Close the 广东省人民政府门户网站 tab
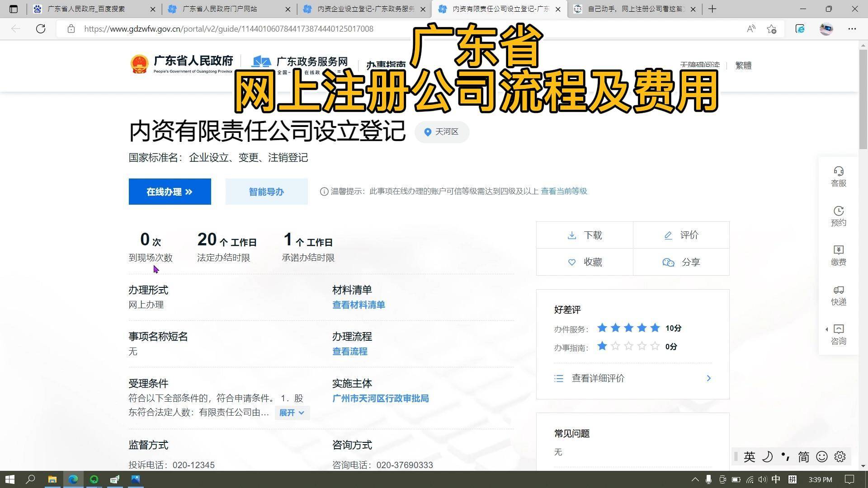This screenshot has height=488, width=868. coord(288,9)
